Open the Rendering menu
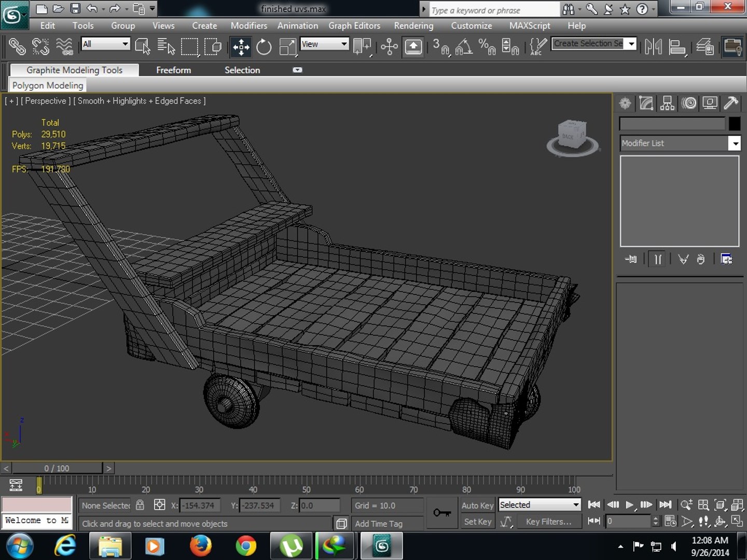The width and height of the screenshot is (747, 560). point(413,25)
